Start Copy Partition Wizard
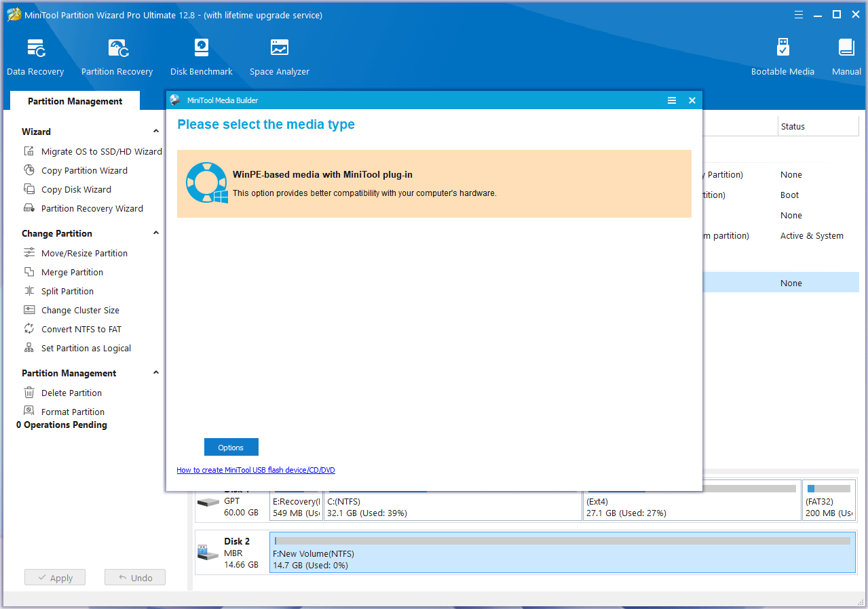Screen dimensions: 868x609 (75, 170)
